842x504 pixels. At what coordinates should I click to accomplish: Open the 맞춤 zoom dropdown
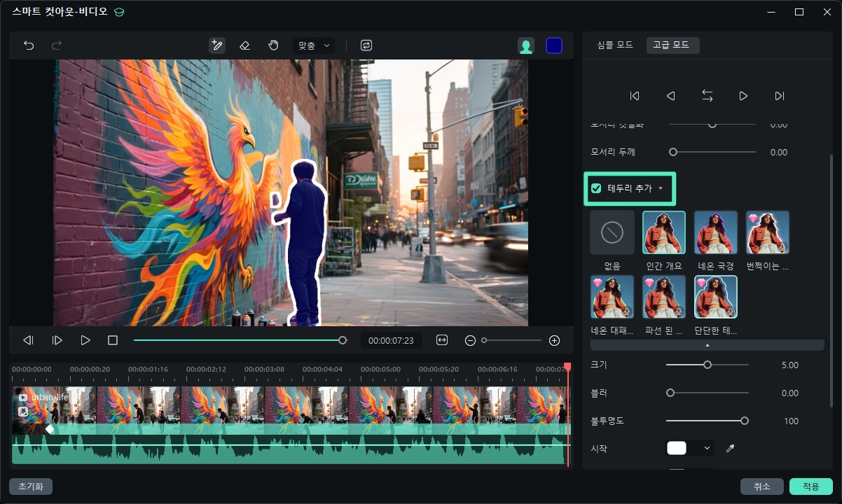(313, 45)
